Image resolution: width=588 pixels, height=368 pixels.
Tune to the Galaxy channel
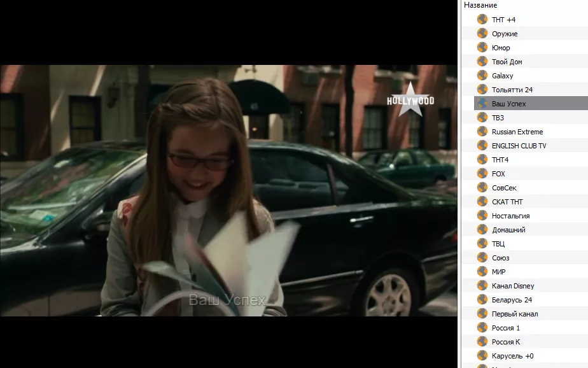(503, 76)
